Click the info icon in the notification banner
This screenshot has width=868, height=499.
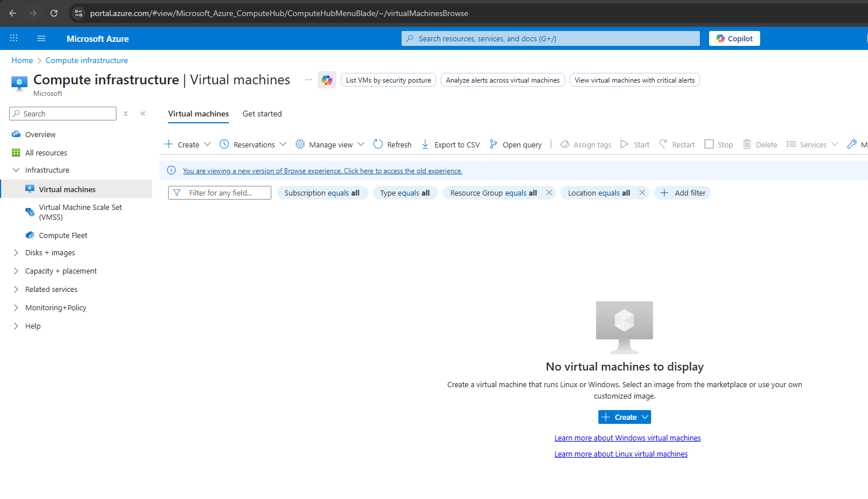171,170
